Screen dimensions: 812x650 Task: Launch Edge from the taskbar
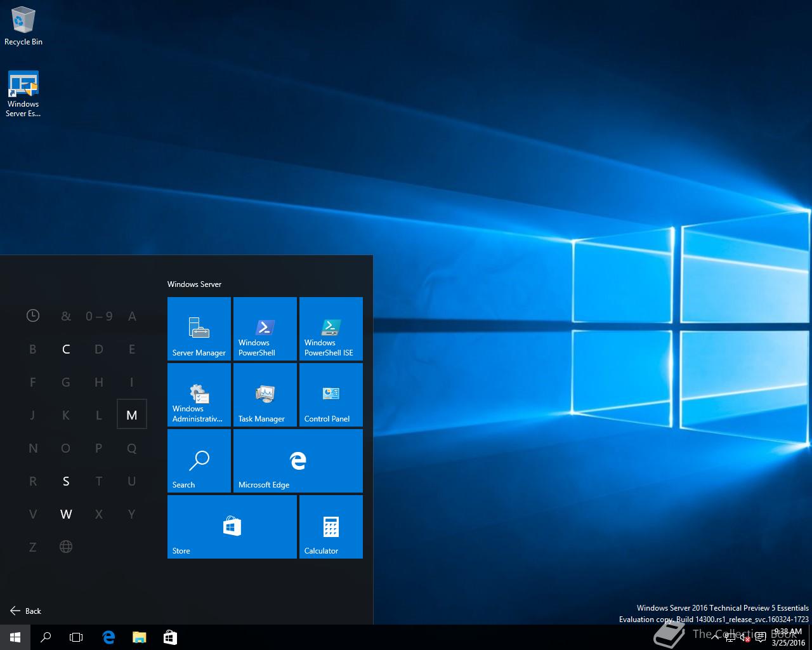108,637
